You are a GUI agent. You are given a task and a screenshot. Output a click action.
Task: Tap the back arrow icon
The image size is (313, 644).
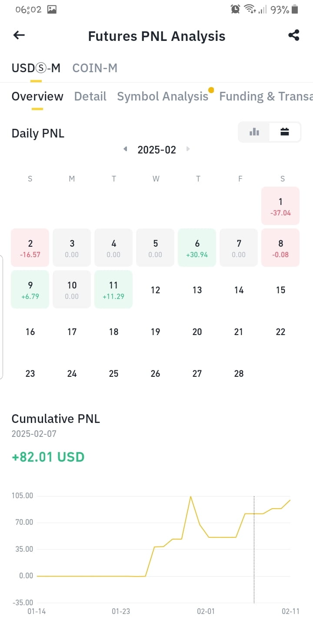click(x=19, y=35)
